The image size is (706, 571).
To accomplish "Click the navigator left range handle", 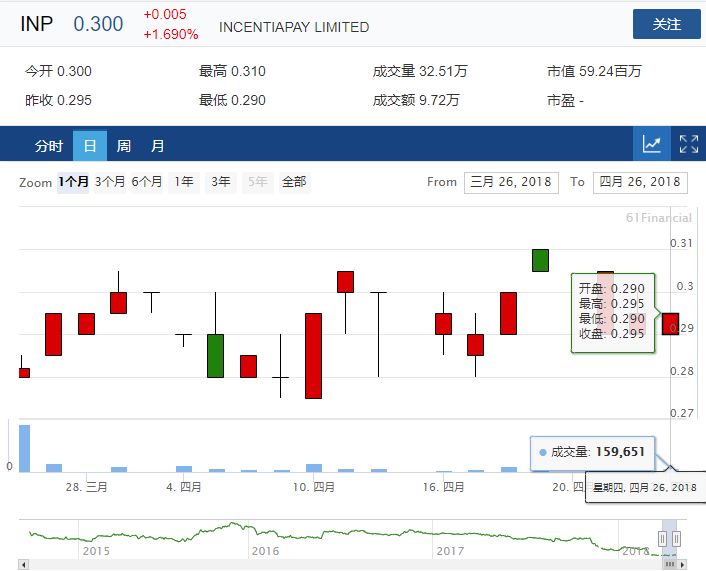I will 662,538.
